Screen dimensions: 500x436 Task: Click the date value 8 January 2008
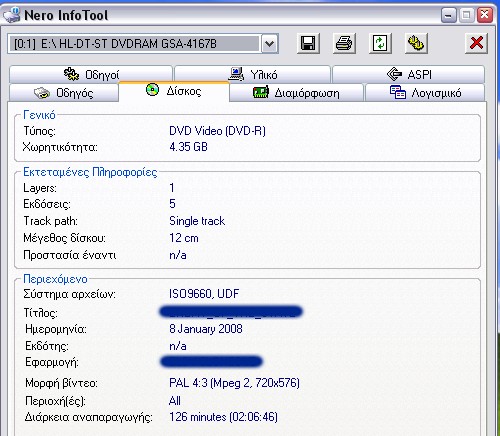206,329
